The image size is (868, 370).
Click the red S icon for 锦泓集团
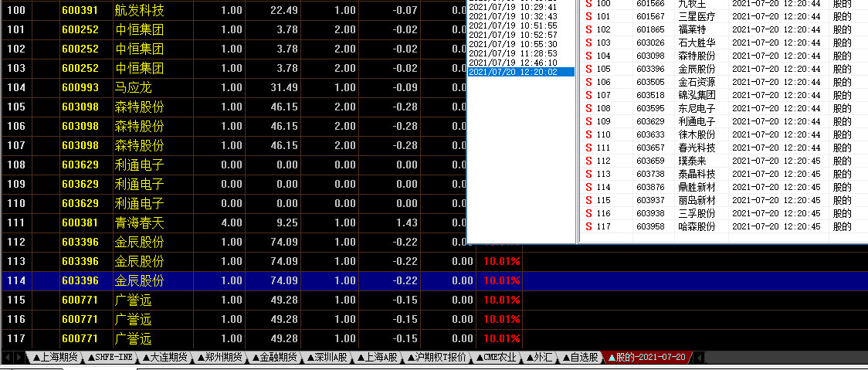[x=588, y=95]
